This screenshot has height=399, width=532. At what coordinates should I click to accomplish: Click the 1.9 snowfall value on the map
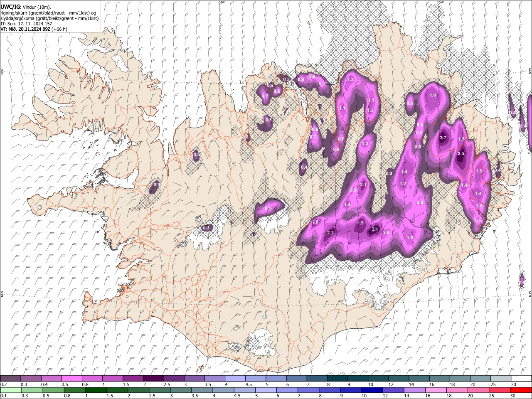[360, 223]
